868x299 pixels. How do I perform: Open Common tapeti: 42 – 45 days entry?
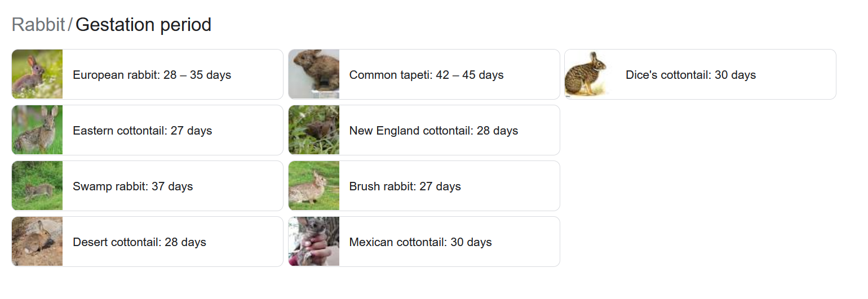coord(426,75)
